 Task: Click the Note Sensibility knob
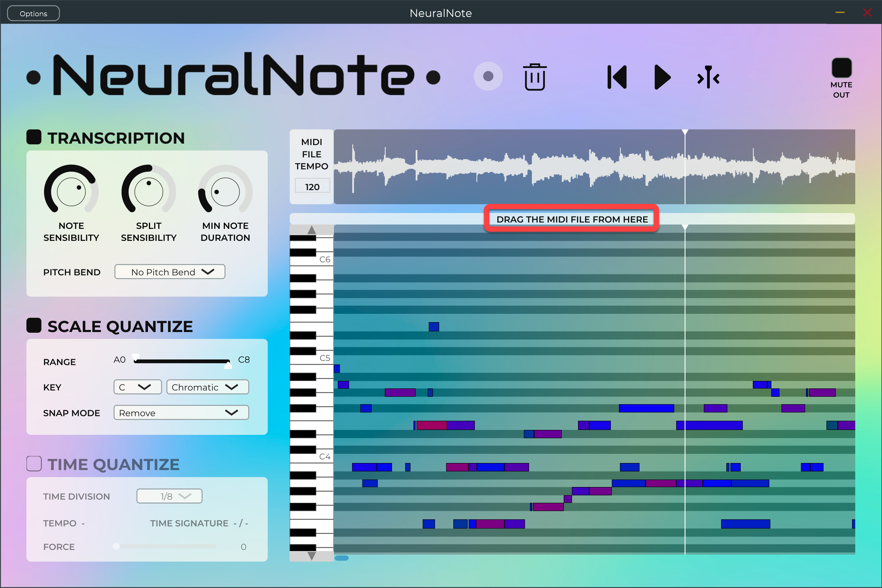[x=71, y=192]
